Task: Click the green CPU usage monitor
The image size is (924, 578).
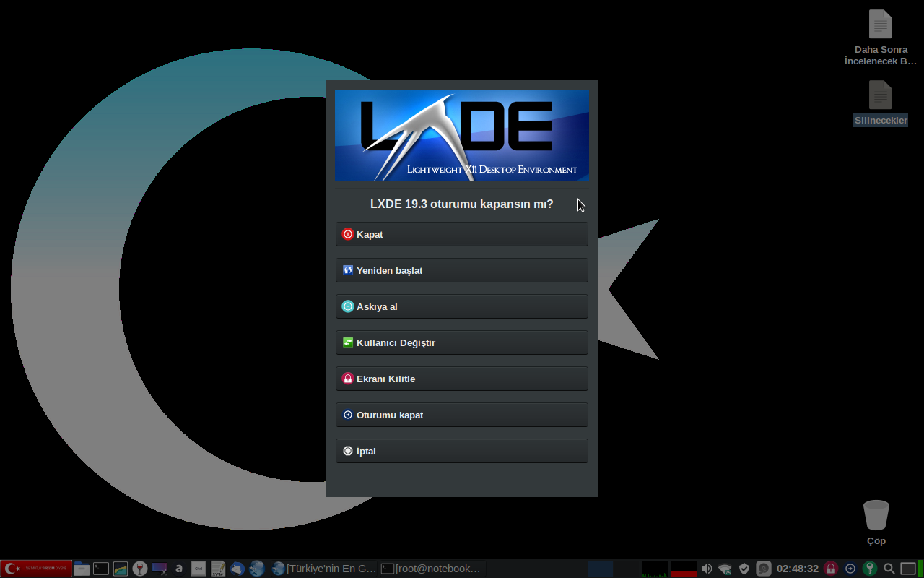Action: click(x=655, y=569)
